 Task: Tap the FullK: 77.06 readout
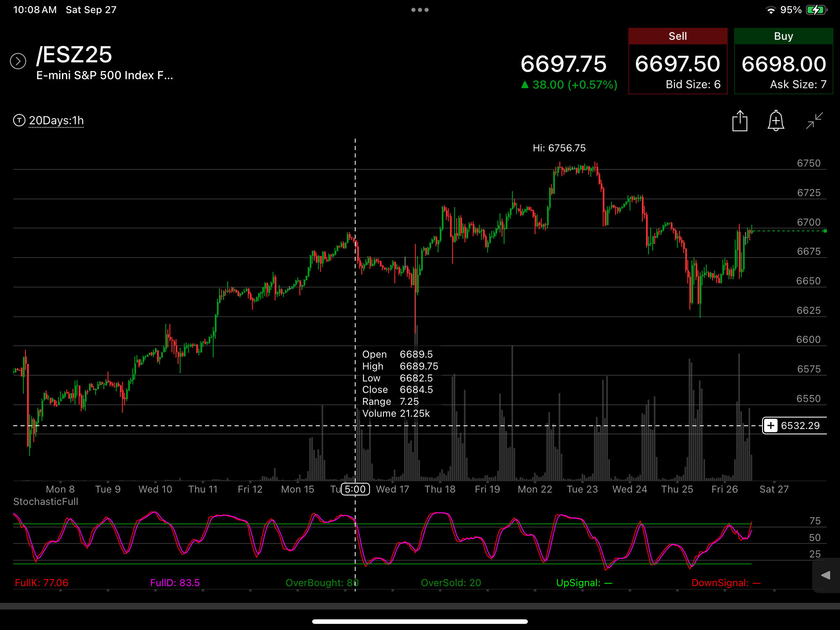coord(41,583)
